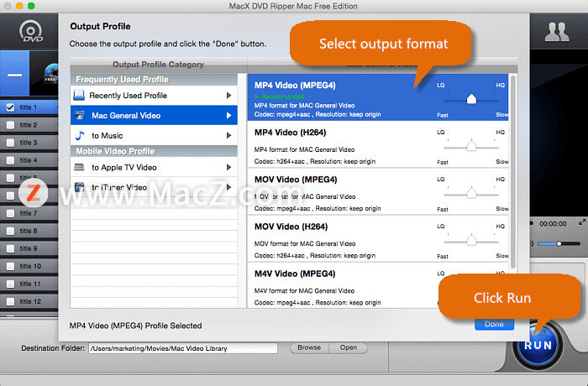Choose M4V Video (MPEG4) profile
Image resolution: width=588 pixels, height=386 pixels.
click(x=378, y=285)
